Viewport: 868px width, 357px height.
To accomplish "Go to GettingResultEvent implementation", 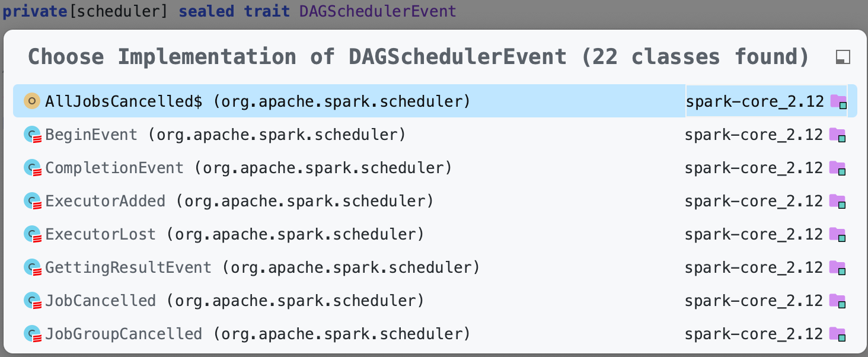I will tap(435, 267).
